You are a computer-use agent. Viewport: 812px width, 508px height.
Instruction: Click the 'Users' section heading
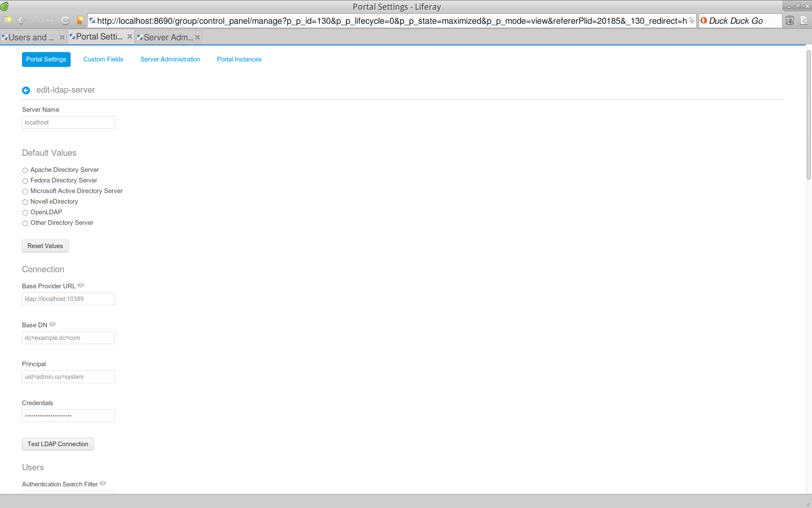[33, 467]
